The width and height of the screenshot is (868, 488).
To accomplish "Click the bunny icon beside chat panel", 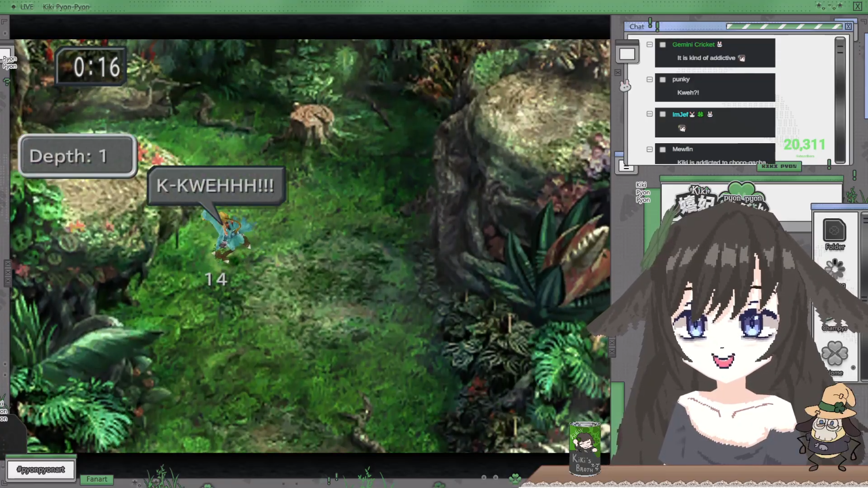I will 625,86.
